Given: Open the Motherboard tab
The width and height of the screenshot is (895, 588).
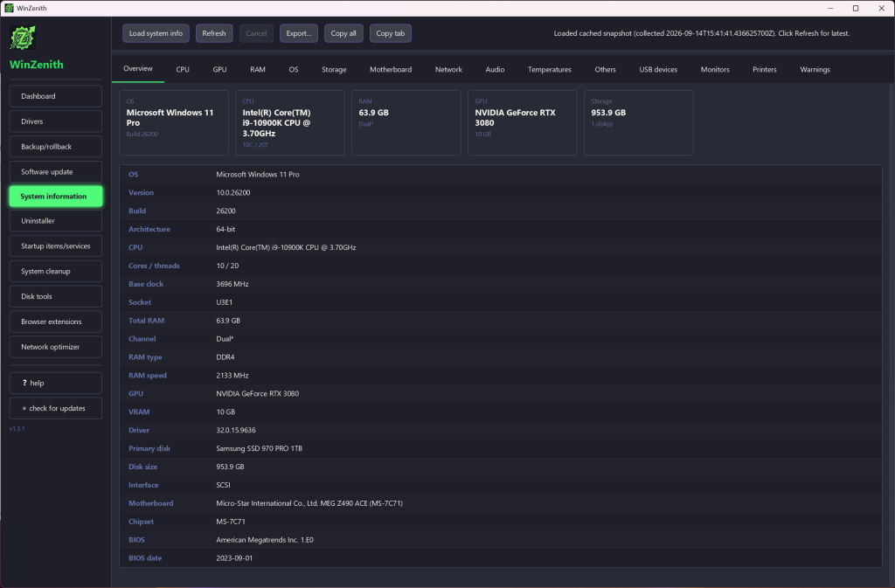Looking at the screenshot, I should [391, 70].
